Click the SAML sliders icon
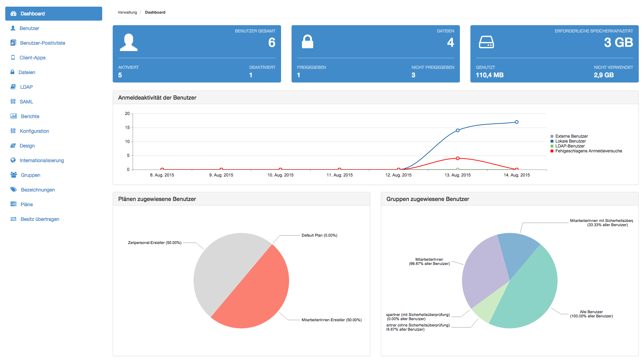 coord(13,101)
